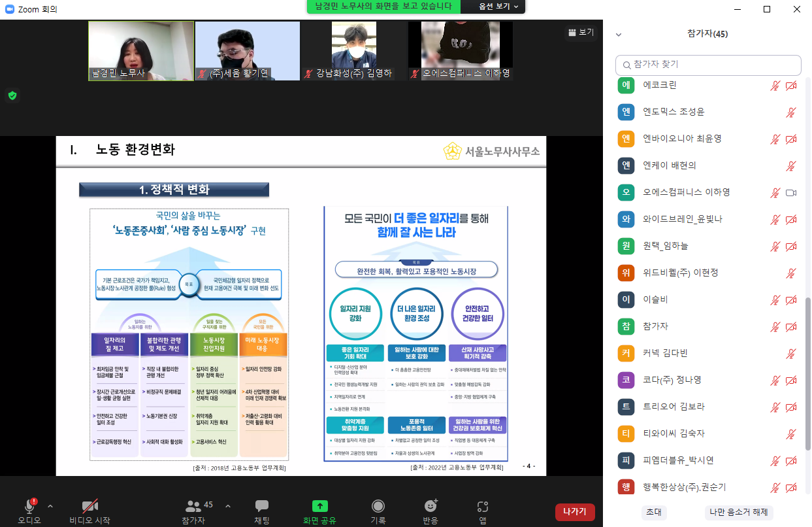Click the screen sharing notification banner
Screen dimensions: 812x527
(383, 6)
